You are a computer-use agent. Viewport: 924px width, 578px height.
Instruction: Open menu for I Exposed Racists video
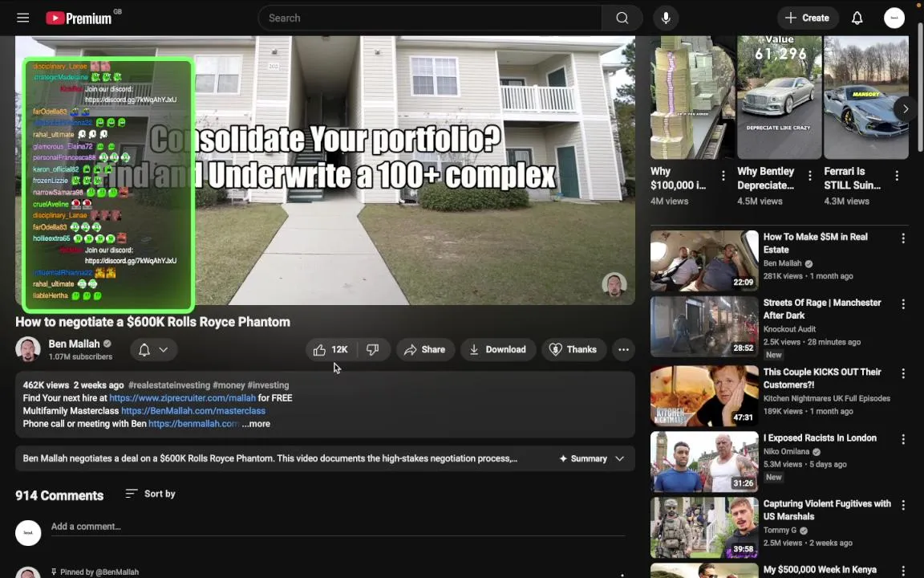point(903,439)
